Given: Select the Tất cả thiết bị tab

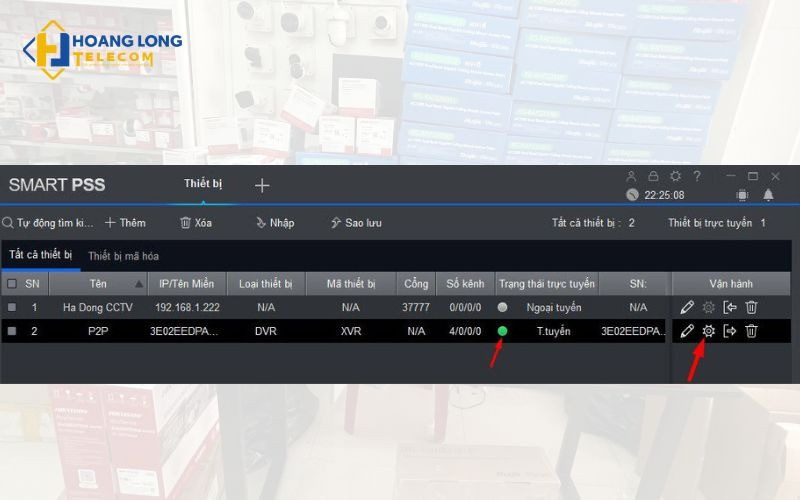Looking at the screenshot, I should coord(40,255).
